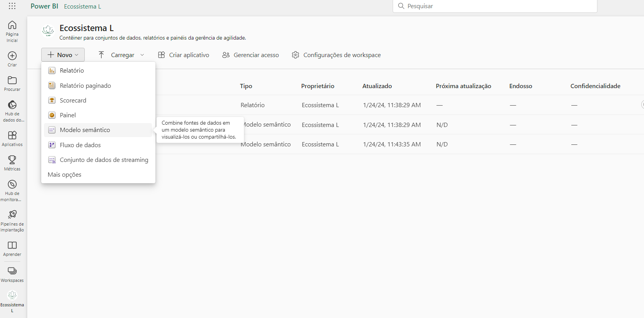The image size is (644, 318).
Task: Choose Painel from the Novo menu
Action: tap(98, 115)
